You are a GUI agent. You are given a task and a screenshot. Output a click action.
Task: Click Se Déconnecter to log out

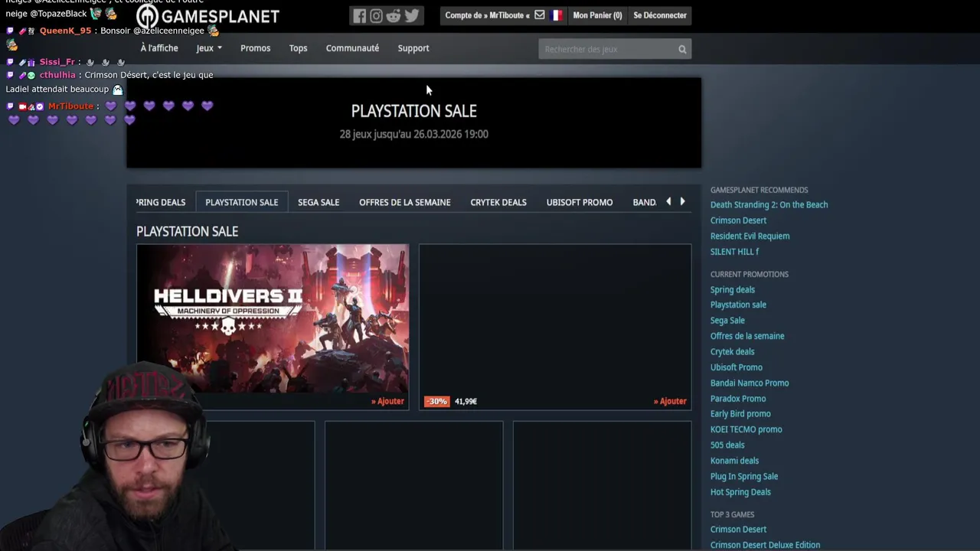(x=660, y=15)
